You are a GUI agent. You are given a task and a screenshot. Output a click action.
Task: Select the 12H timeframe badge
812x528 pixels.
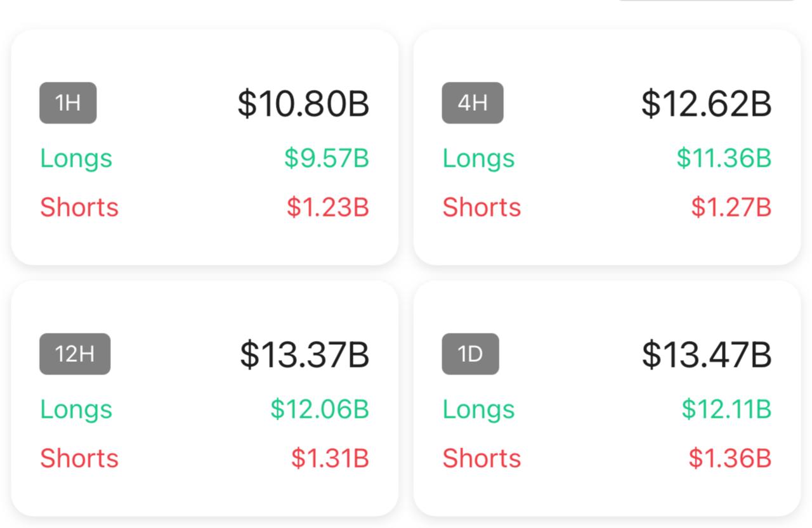[x=75, y=354]
